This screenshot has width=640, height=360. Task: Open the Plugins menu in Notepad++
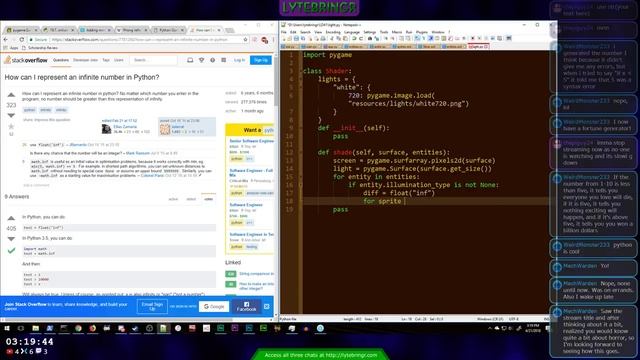click(x=422, y=32)
